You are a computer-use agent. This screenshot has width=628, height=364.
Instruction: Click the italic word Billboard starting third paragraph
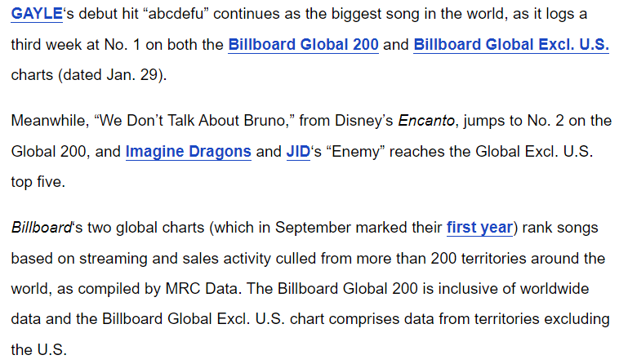42,228
